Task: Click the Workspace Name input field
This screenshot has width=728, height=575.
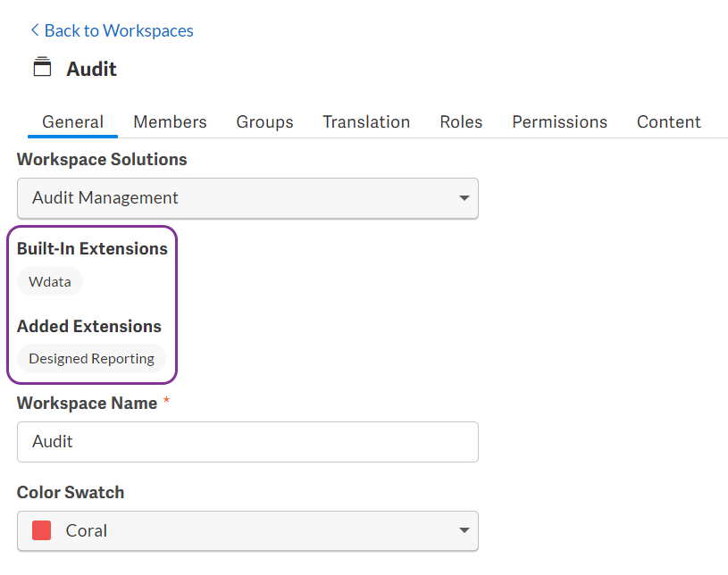Action: click(x=248, y=442)
